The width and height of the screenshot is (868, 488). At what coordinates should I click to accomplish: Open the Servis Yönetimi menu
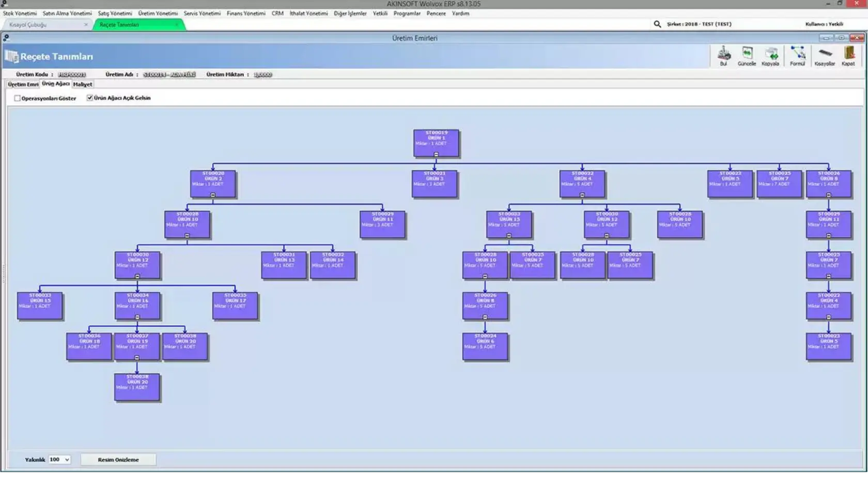(202, 13)
